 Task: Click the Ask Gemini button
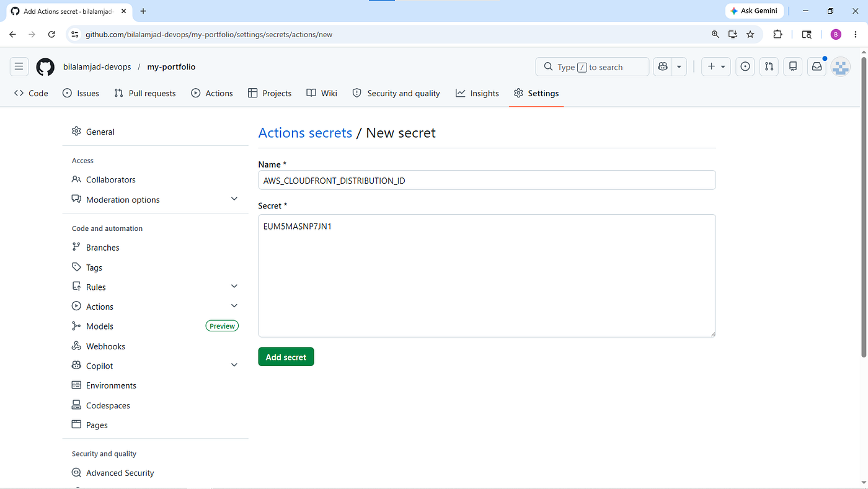[755, 11]
